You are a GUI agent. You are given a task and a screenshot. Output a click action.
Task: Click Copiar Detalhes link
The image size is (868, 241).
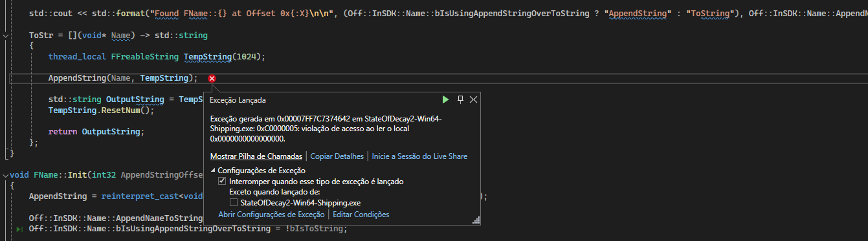pyautogui.click(x=337, y=156)
